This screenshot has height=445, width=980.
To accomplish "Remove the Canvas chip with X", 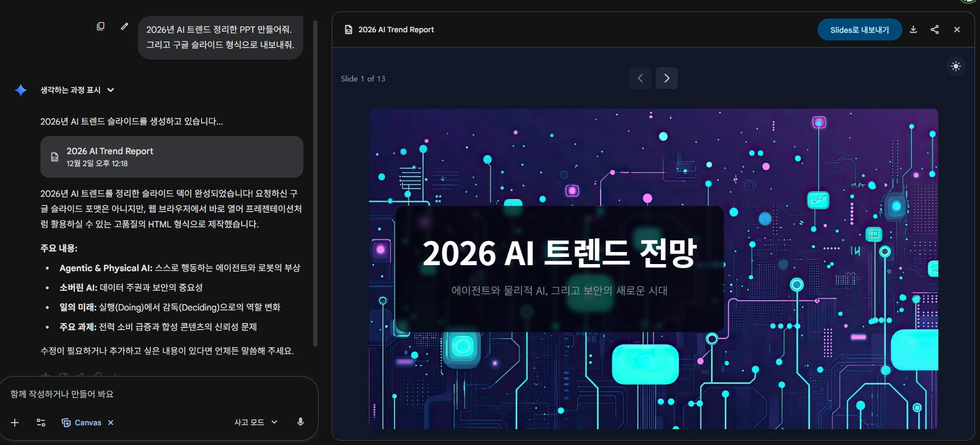I will point(110,423).
